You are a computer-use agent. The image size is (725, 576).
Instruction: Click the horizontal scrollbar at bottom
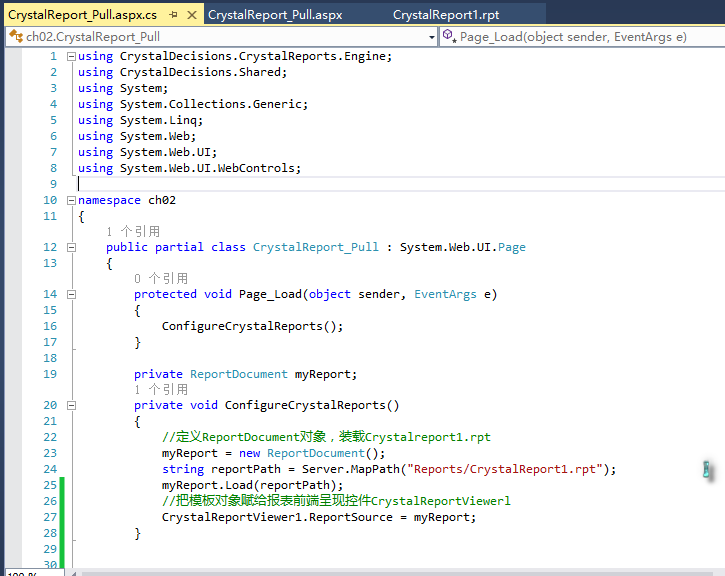pyautogui.click(x=398, y=574)
